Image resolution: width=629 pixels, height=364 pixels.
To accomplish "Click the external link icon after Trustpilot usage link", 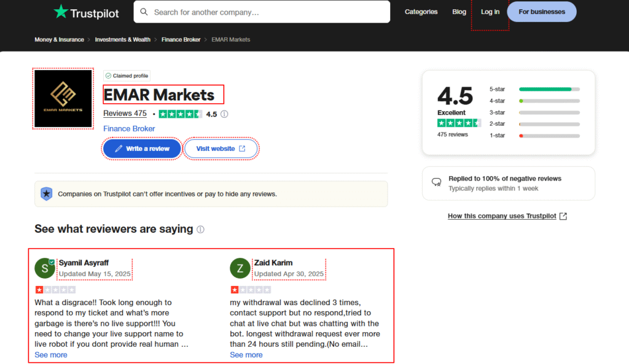I will click(x=563, y=216).
